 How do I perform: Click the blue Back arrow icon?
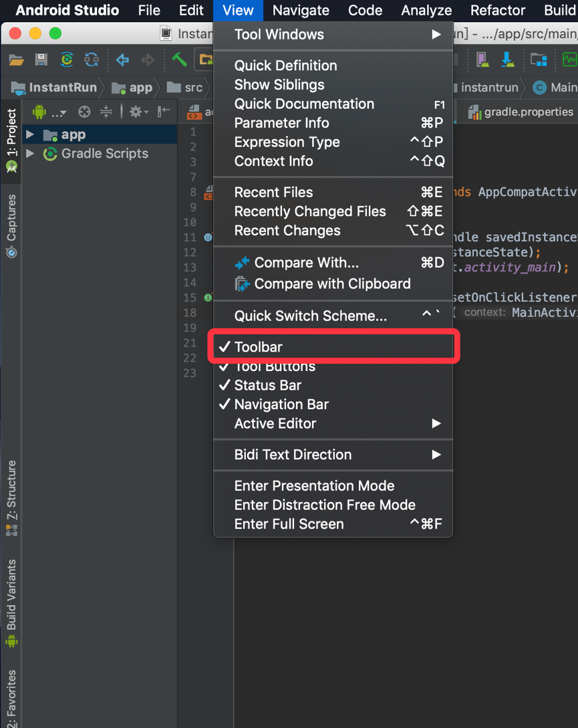tap(122, 59)
